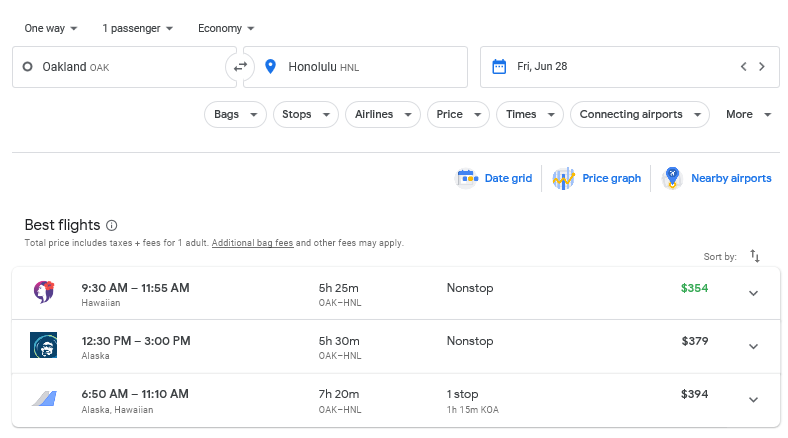788x438 pixels.
Task: Go to previous departure date
Action: (x=743, y=67)
